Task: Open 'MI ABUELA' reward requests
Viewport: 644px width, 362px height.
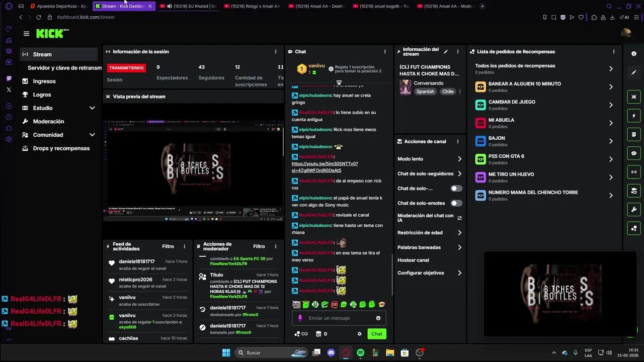Action: tap(544, 123)
